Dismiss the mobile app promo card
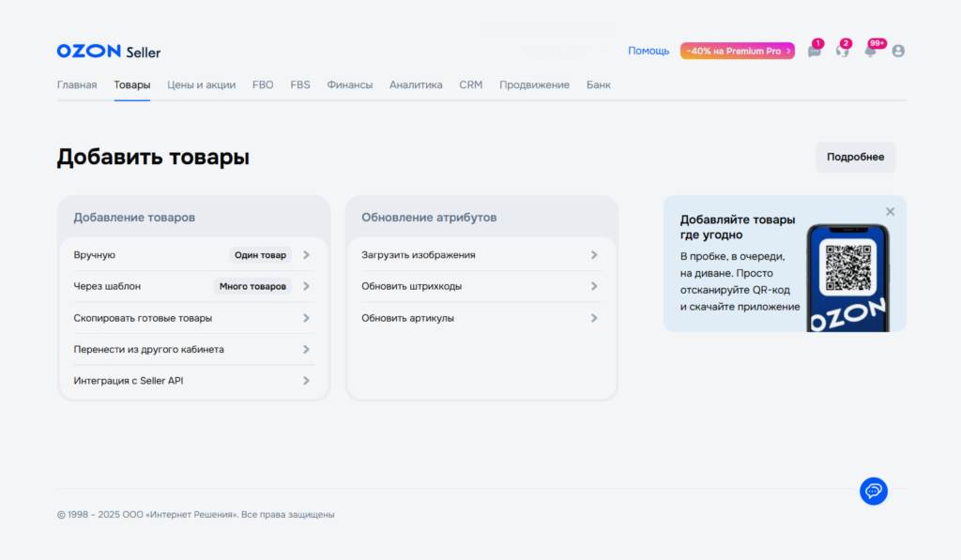 coord(890,211)
